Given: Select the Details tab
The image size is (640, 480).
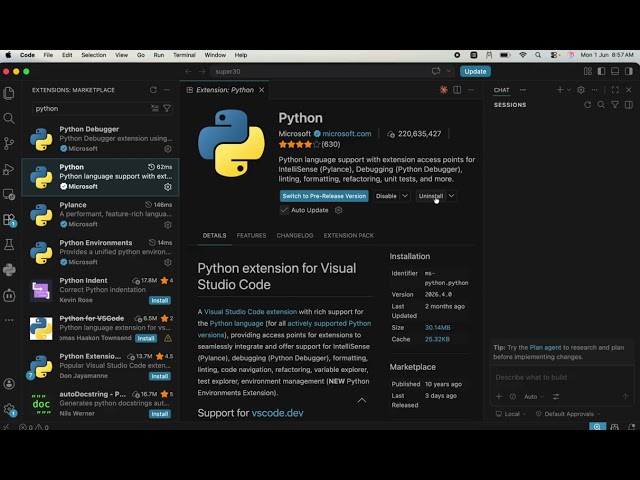Looking at the screenshot, I should click(x=214, y=236).
